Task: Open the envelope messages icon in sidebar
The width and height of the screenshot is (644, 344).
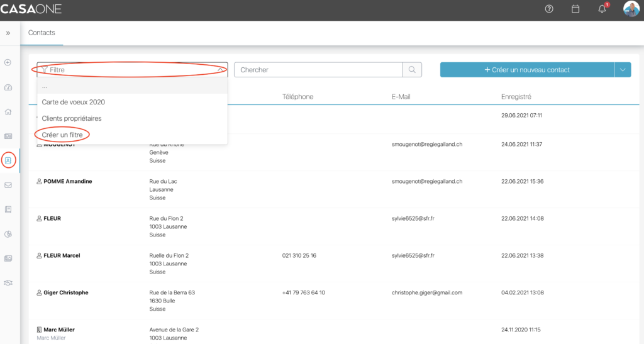Action: [x=8, y=185]
